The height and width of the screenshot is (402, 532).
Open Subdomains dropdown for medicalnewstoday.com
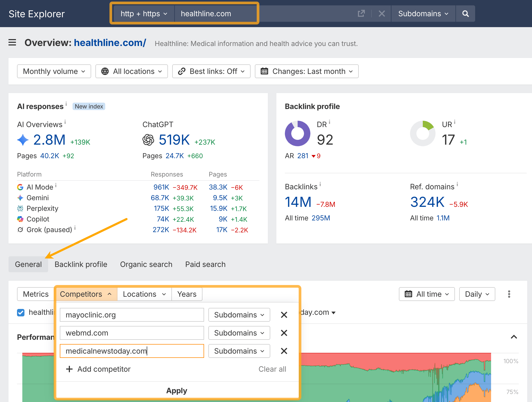(x=239, y=351)
